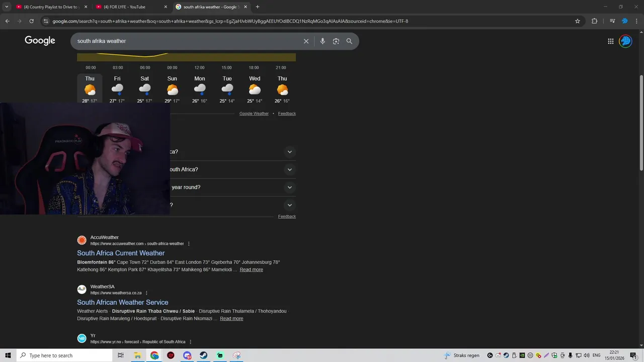Image resolution: width=644 pixels, height=362 pixels.
Task: Select Mon in the weather forecast
Action: (200, 89)
